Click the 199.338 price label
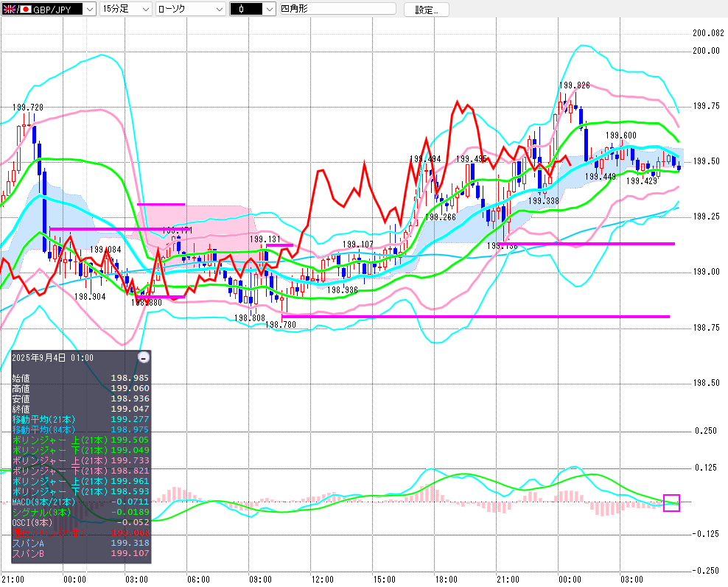The image size is (728, 587). point(544,201)
